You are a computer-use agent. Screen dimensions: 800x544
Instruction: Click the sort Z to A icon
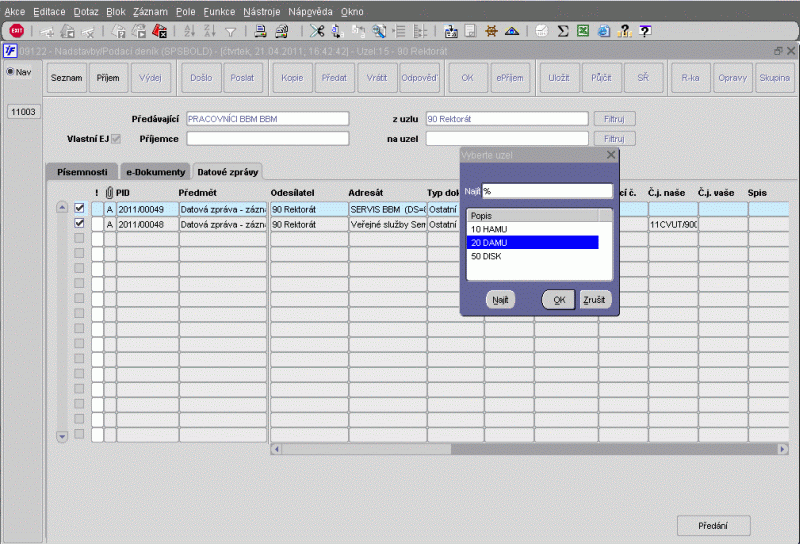210,32
